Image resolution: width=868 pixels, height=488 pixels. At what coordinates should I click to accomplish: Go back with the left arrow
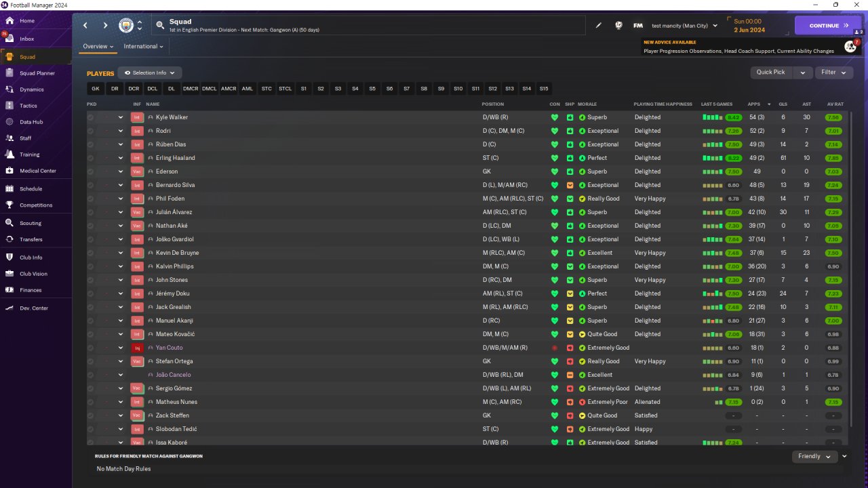tap(85, 25)
